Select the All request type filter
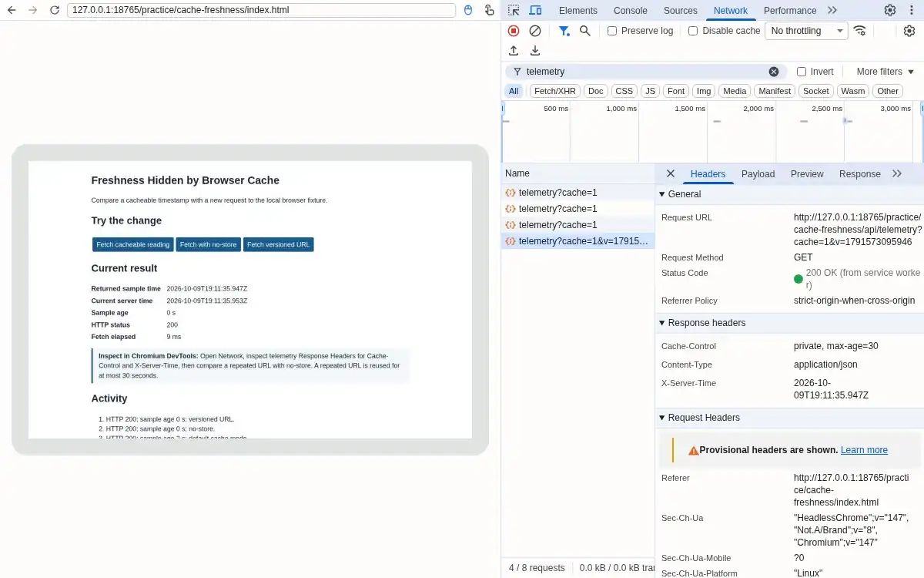This screenshot has height=578, width=924. point(514,91)
